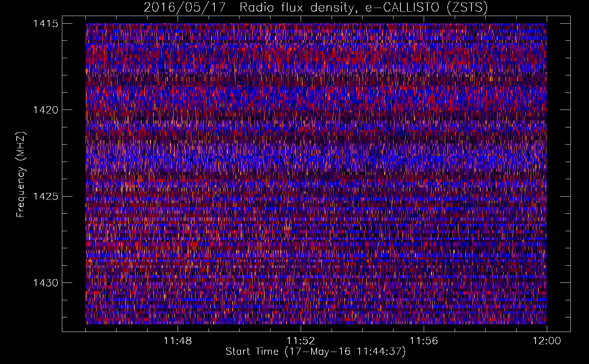The height and width of the screenshot is (364, 589).
Task: Click the 11:52 time axis label
Action: pos(301,341)
